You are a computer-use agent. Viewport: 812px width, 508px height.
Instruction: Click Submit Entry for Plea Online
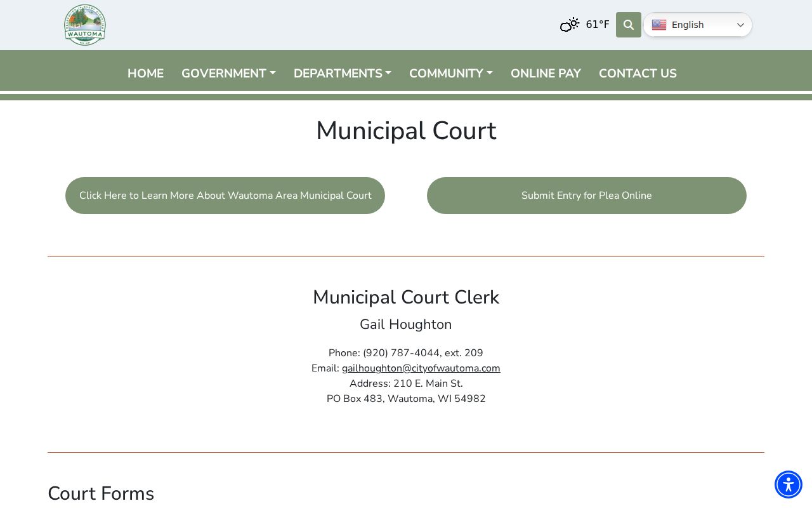pyautogui.click(x=587, y=196)
